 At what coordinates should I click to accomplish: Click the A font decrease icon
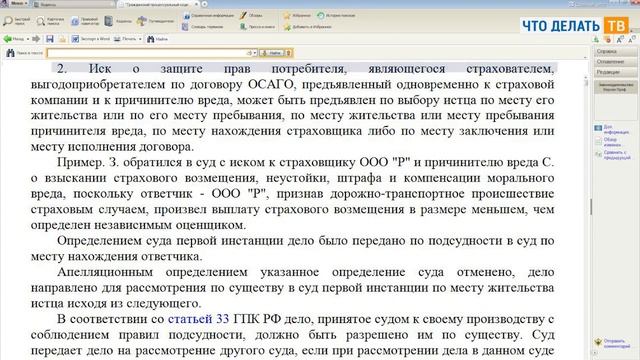click(x=632, y=40)
